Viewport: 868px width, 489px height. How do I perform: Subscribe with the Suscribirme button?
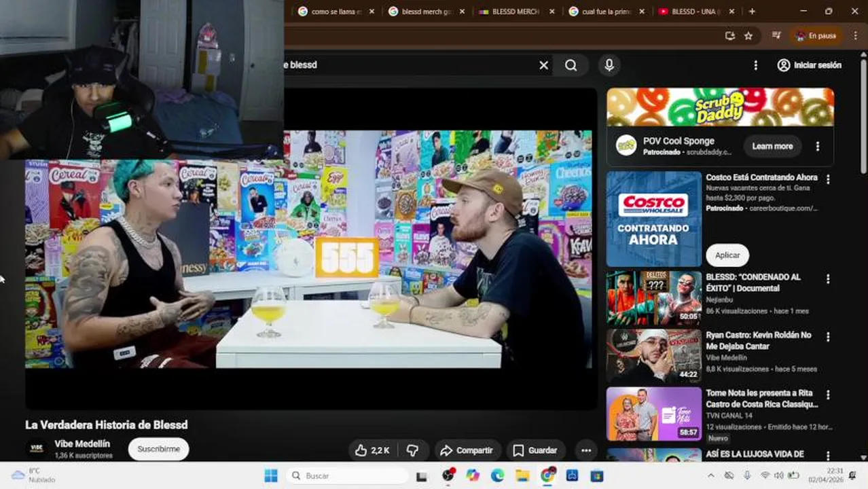tap(158, 449)
